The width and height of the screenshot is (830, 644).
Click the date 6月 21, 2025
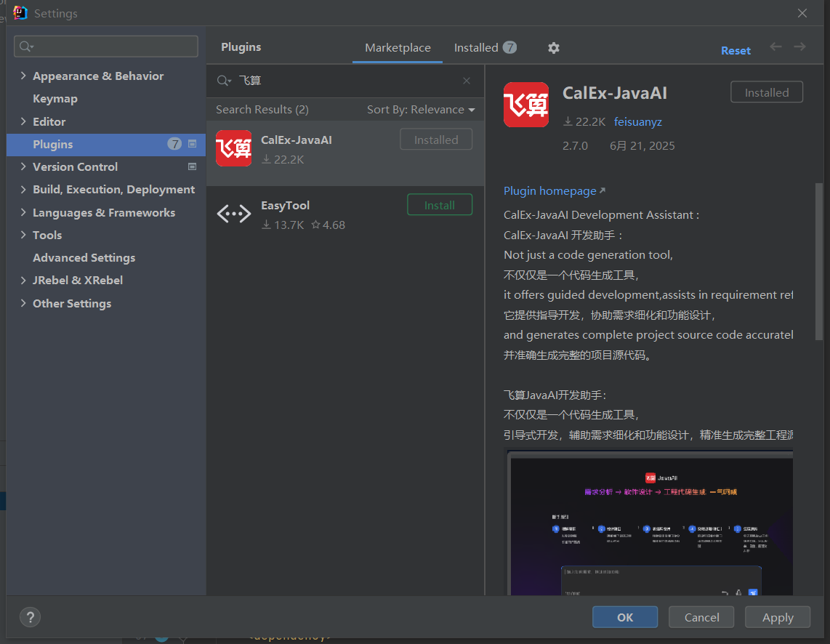(x=642, y=146)
